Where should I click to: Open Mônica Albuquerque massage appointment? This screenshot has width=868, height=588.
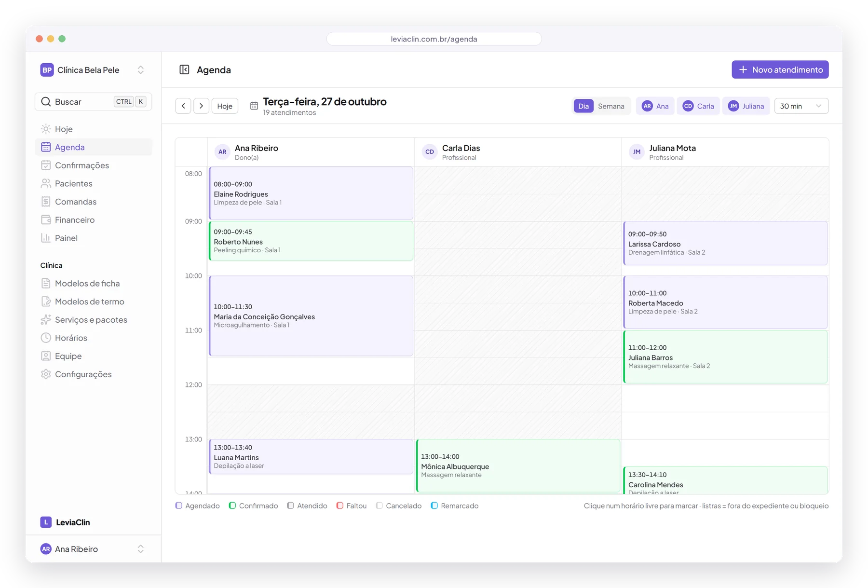coord(518,465)
